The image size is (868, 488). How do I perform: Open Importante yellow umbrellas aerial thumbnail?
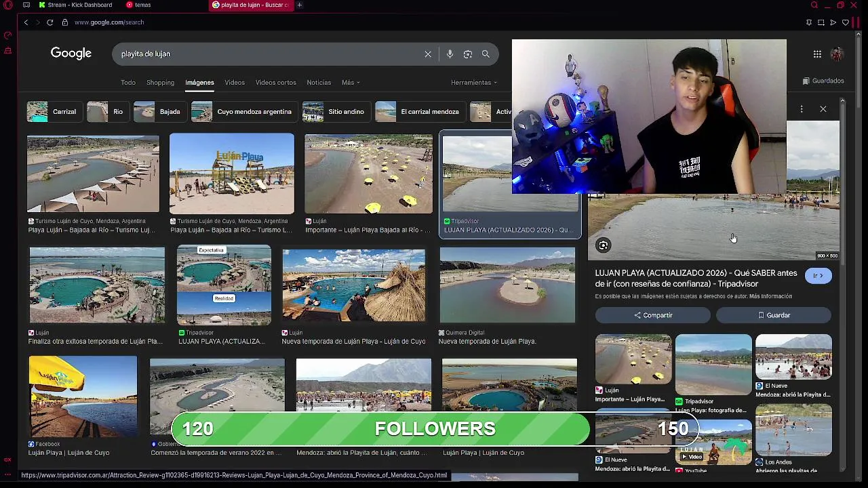tap(368, 174)
